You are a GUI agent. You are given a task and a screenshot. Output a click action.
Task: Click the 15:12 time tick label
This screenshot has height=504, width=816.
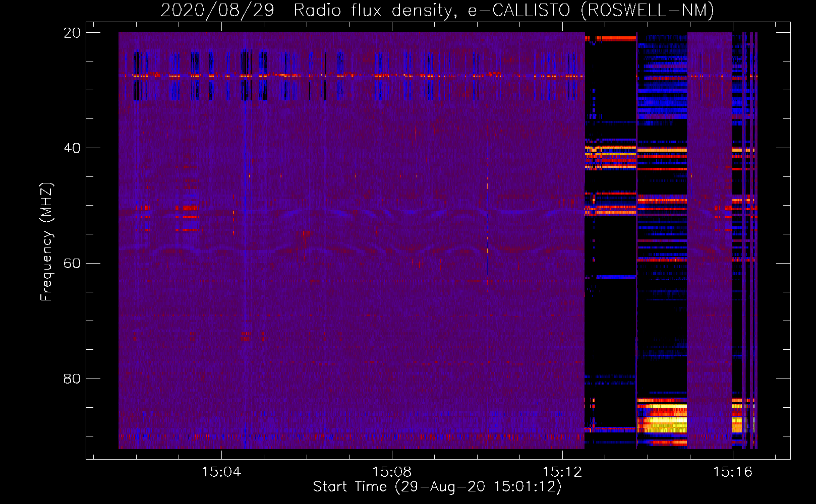[562, 472]
